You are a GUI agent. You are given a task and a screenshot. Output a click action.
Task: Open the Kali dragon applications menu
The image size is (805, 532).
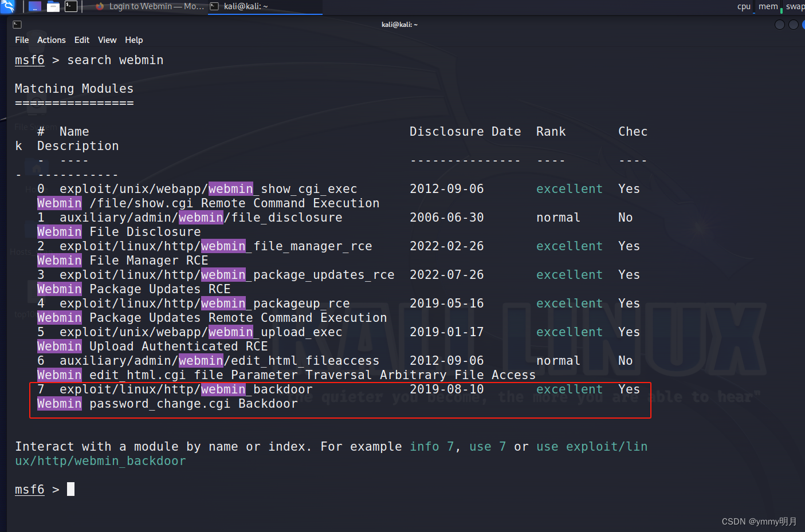pos(7,6)
